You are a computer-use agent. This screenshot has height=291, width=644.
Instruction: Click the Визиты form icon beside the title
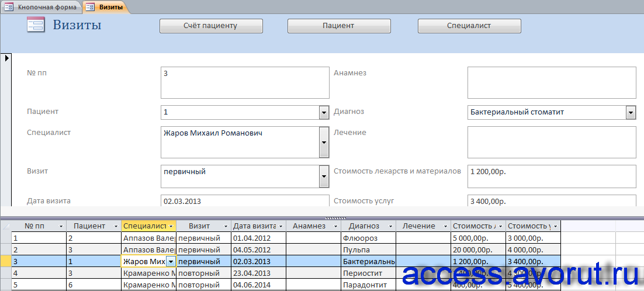pos(36,25)
